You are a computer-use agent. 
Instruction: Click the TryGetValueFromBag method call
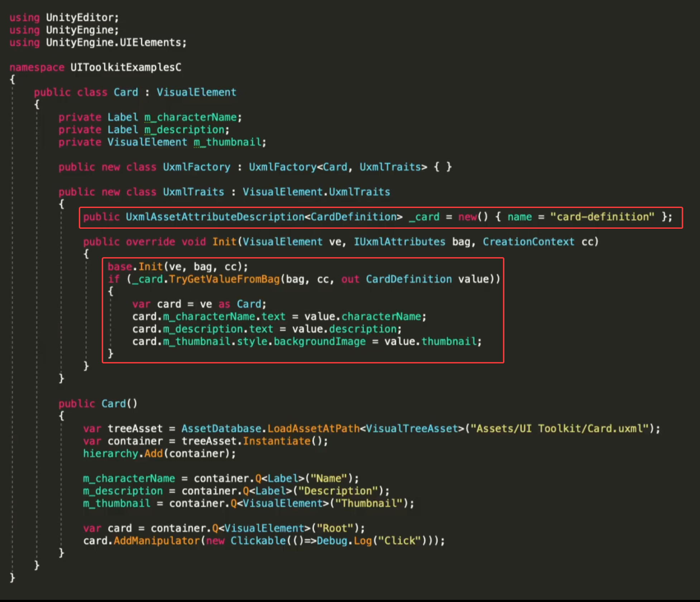[224, 279]
